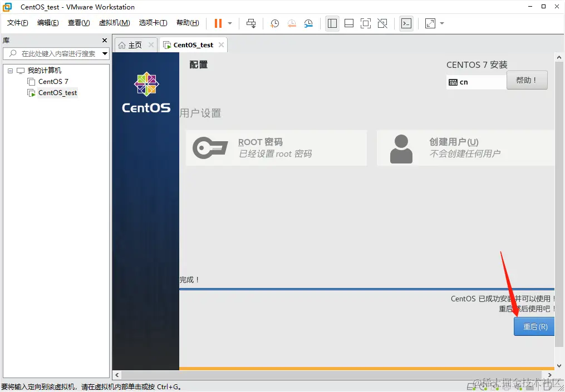Open the snapshot manager icon

[x=308, y=23]
